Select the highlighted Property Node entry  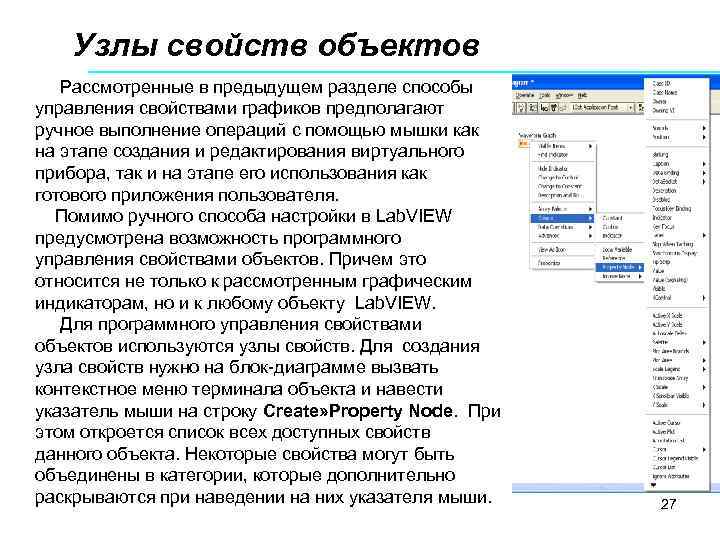tap(619, 267)
